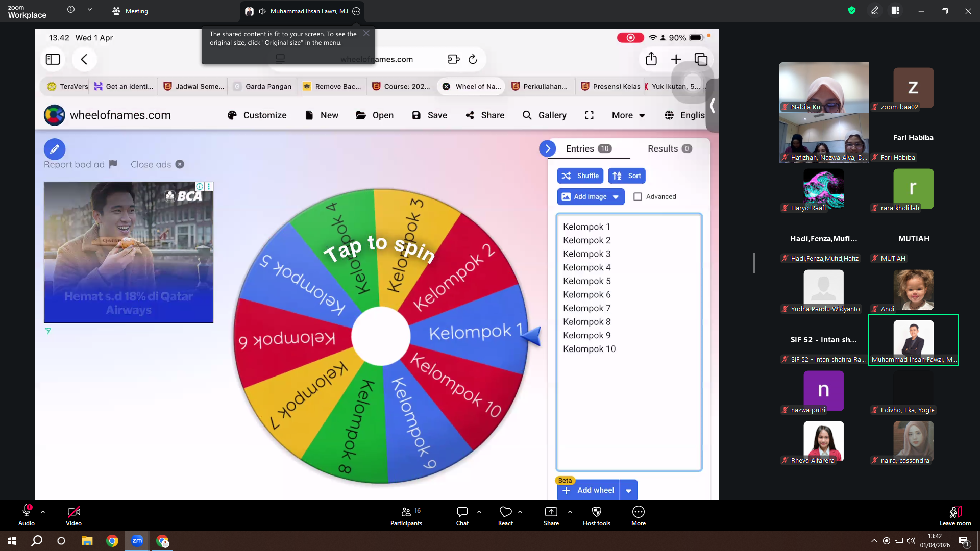Create a New wheel

(322, 115)
